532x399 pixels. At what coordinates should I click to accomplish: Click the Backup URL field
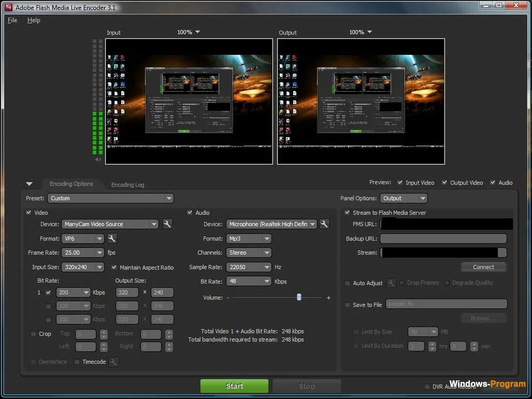(x=443, y=239)
